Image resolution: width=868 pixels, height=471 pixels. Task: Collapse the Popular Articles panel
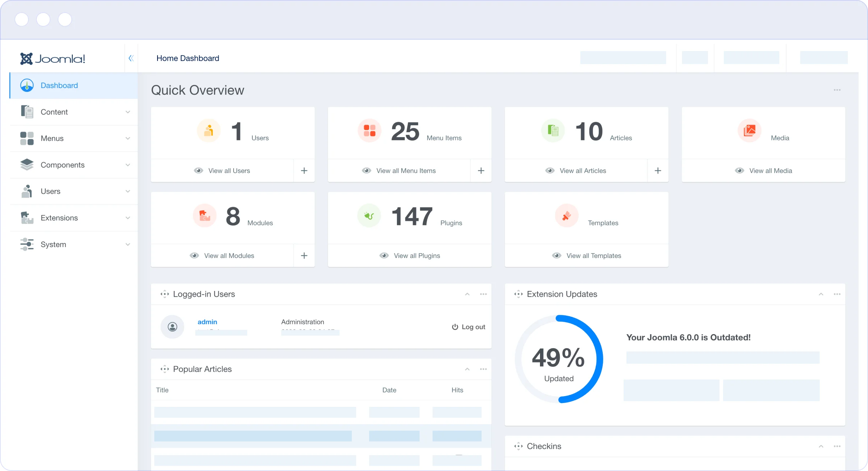pos(467,369)
